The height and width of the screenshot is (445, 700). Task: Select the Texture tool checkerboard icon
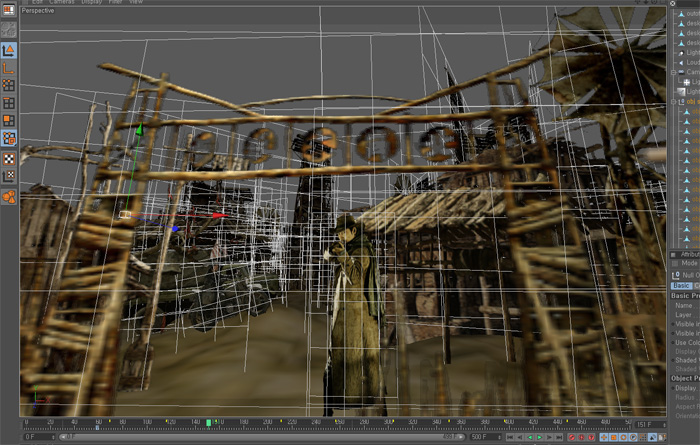(x=8, y=159)
